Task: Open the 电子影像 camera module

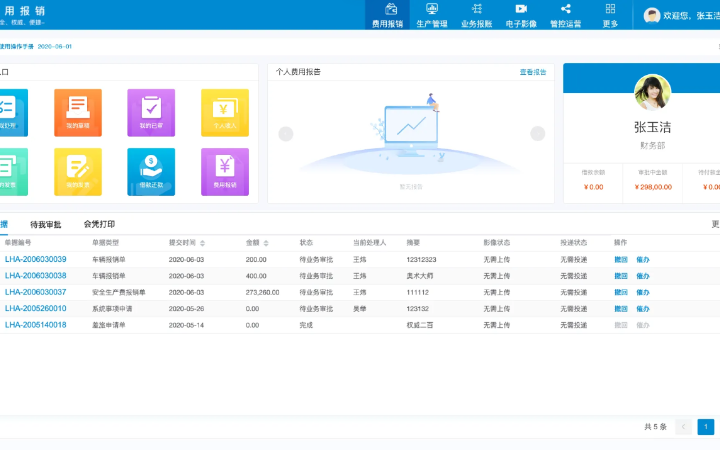Action: click(521, 15)
